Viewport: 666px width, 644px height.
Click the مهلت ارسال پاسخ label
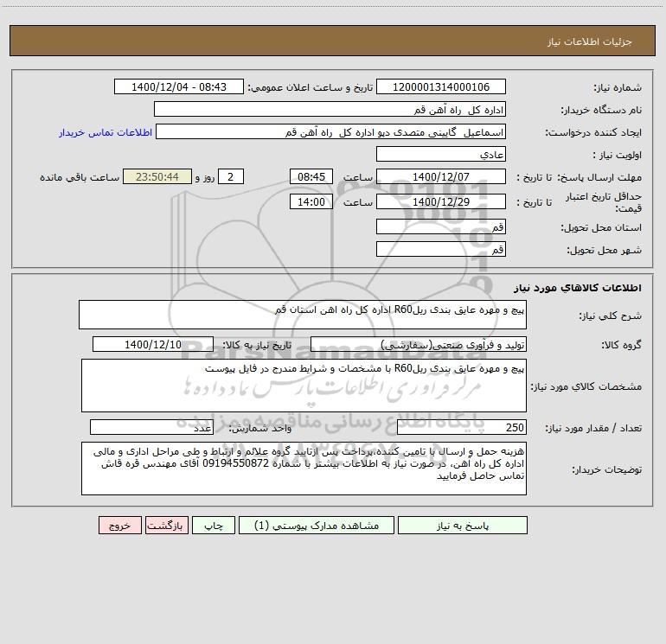coord(599,177)
